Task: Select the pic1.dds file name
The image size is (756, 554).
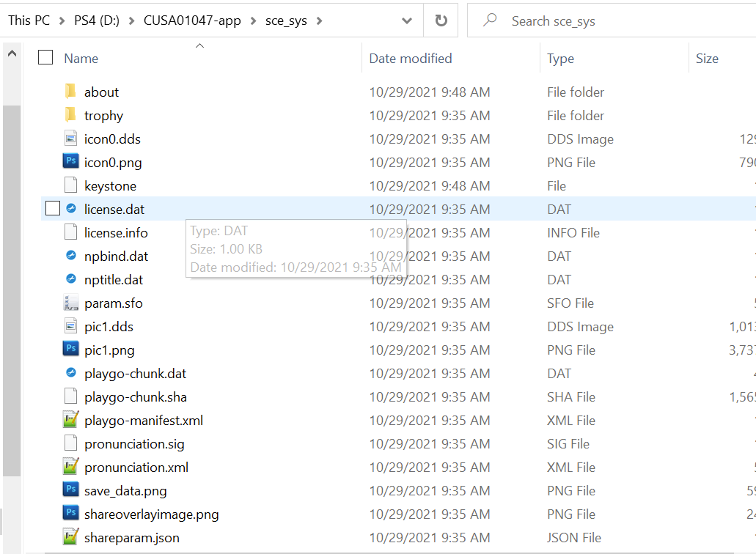Action: (109, 327)
